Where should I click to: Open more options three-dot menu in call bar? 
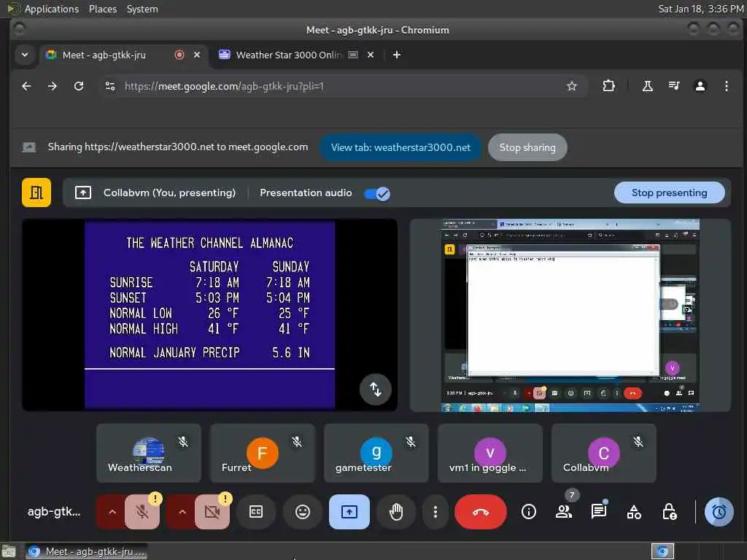tap(435, 512)
